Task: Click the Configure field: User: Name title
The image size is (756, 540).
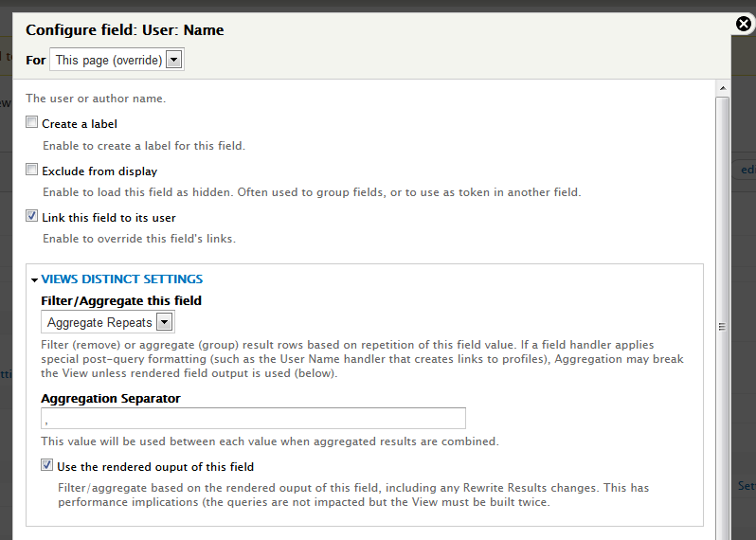Action: (x=125, y=30)
